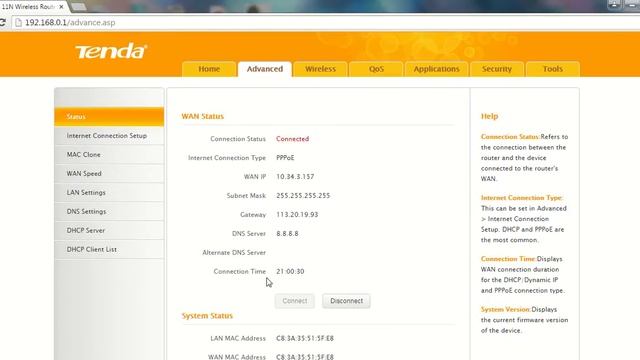Viewport: 640px width, 360px height.
Task: Switch to the Home tab
Action: 209,69
